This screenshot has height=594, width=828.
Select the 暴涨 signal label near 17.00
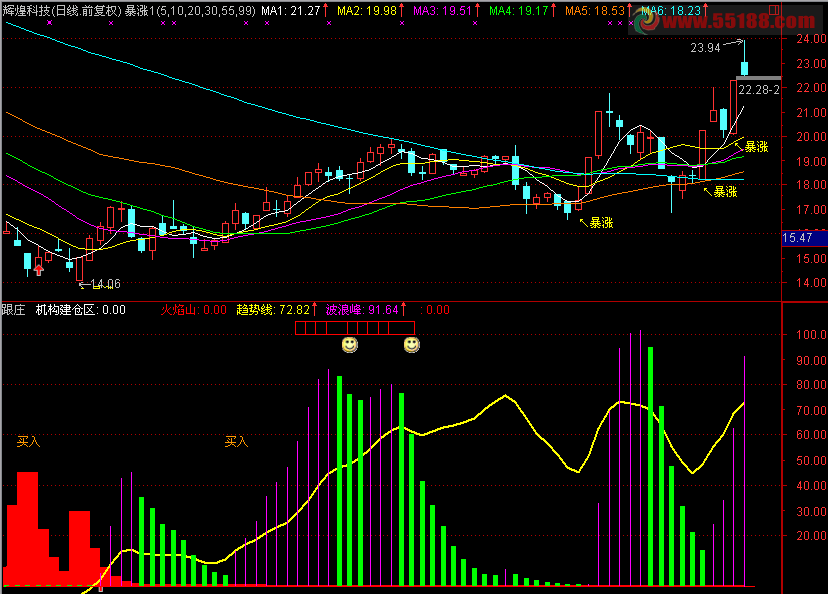pos(601,223)
